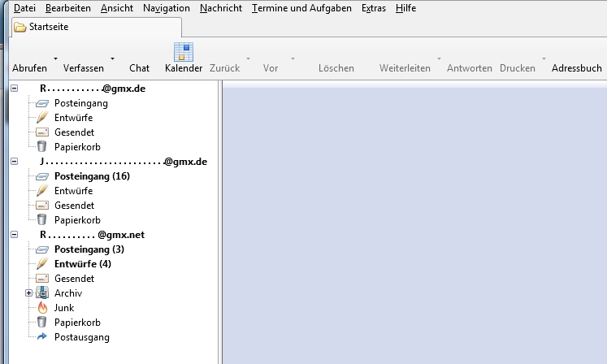Click the tray icon beside Posteingang (16)
607x364 pixels.
43,176
